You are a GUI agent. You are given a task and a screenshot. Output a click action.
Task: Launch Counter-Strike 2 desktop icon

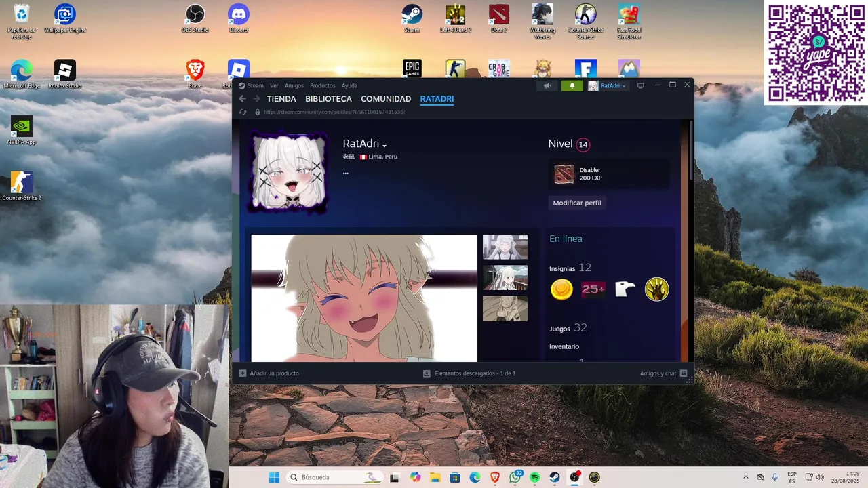[x=21, y=186]
